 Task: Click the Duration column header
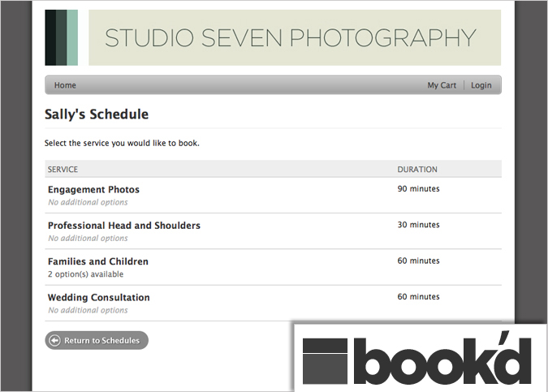coord(417,170)
